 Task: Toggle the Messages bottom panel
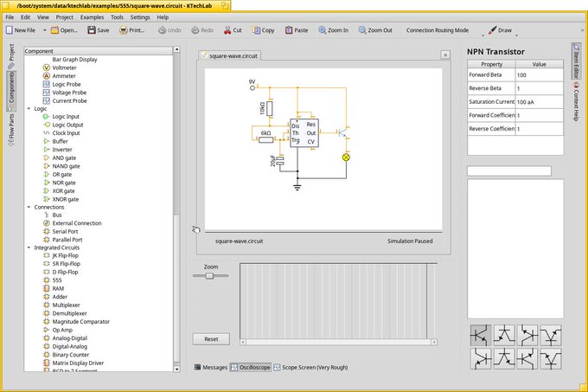(211, 367)
